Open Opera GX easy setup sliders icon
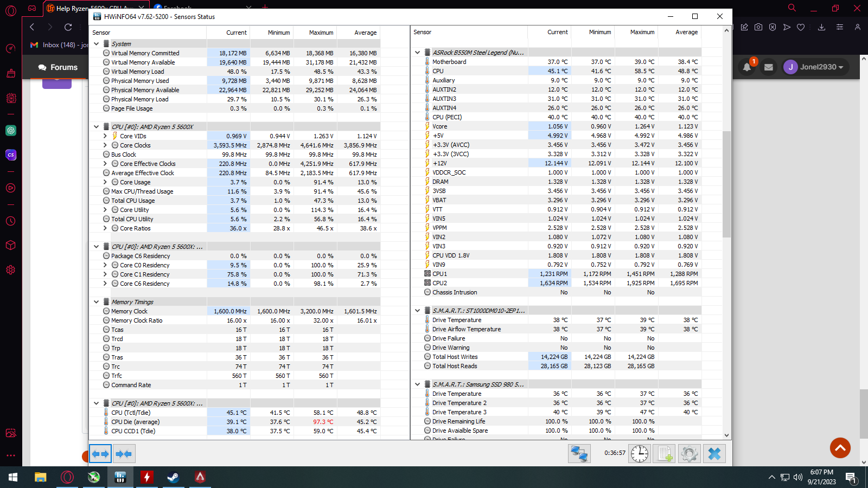The width and height of the screenshot is (868, 488). pos(840,27)
